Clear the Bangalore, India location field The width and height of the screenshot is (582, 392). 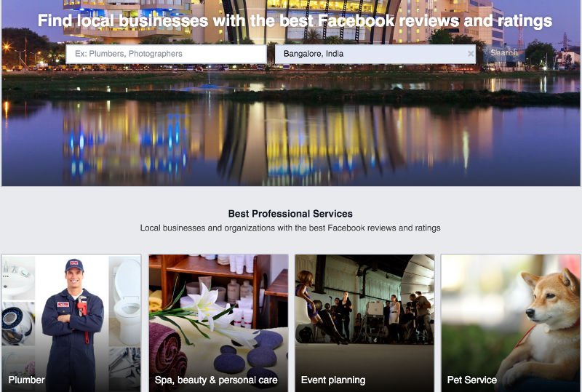[x=470, y=54]
